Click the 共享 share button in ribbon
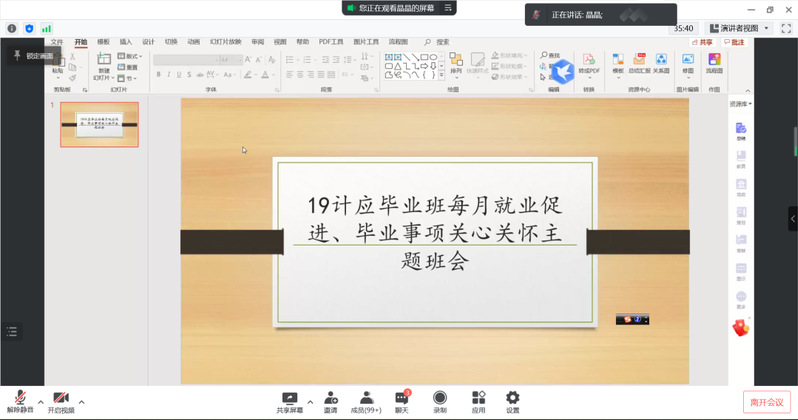 705,43
